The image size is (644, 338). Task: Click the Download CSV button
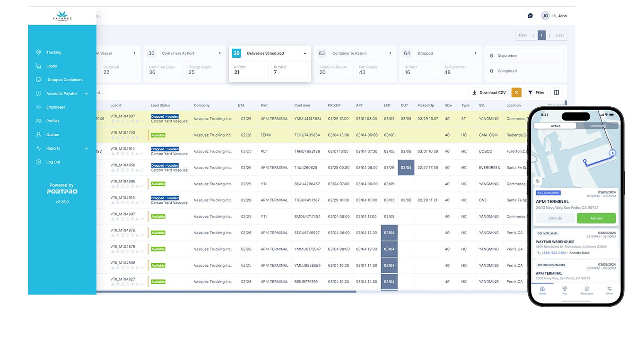pos(488,93)
